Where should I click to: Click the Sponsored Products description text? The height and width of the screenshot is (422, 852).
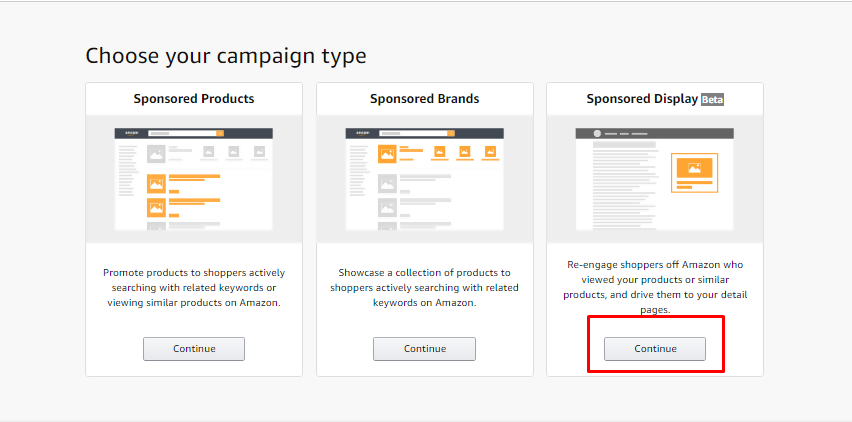(194, 288)
